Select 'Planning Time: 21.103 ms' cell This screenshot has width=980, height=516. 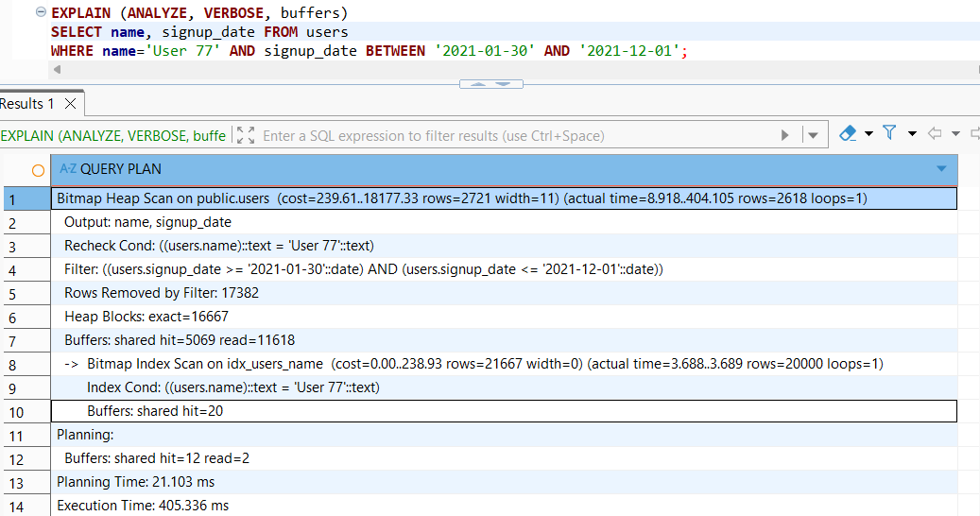pos(504,482)
